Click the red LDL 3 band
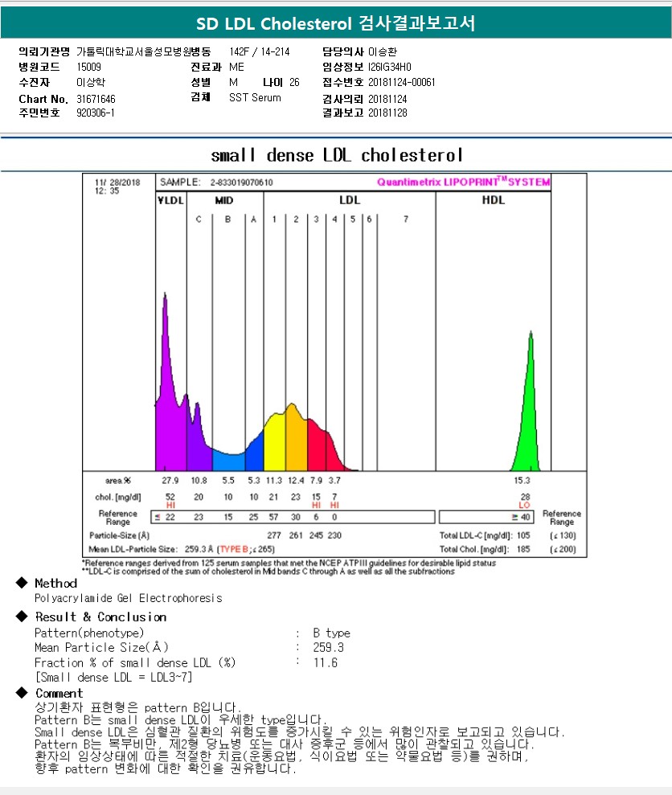The image size is (672, 795). click(317, 446)
